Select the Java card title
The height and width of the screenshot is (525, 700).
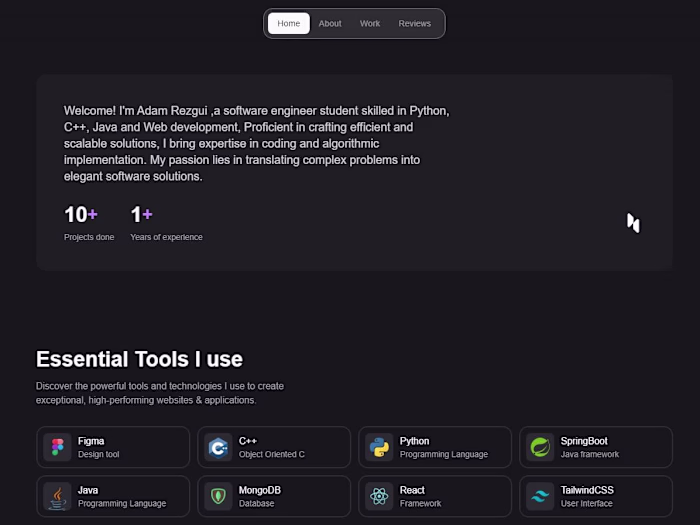point(88,490)
